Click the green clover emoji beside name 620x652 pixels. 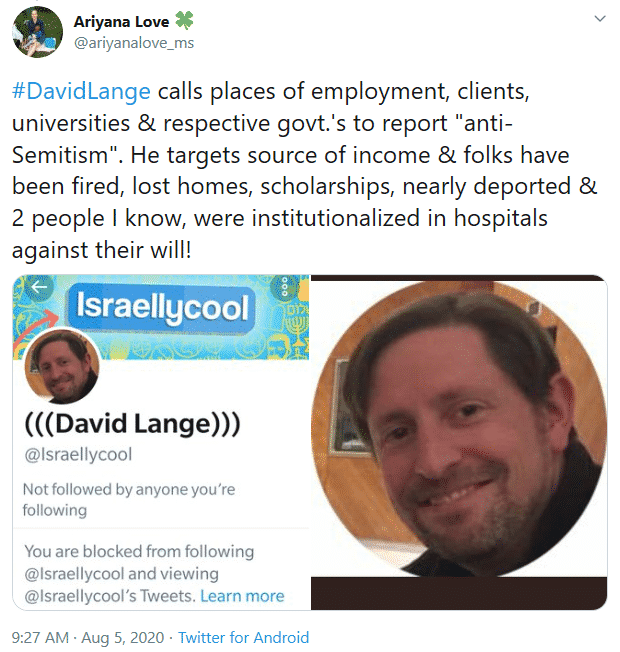tap(184, 21)
